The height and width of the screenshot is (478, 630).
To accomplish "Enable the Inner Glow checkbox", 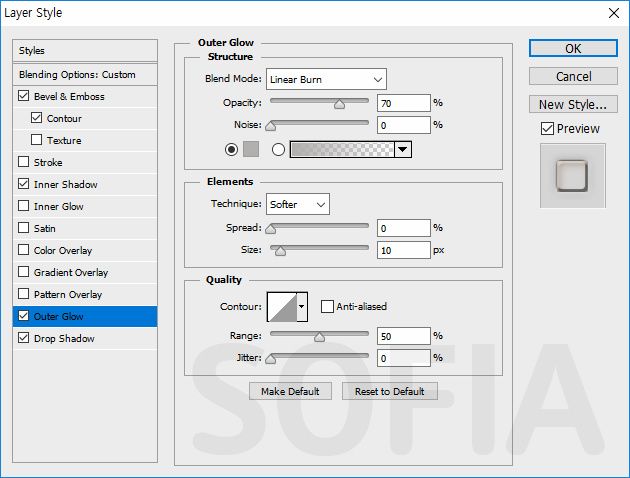I will pyautogui.click(x=24, y=206).
